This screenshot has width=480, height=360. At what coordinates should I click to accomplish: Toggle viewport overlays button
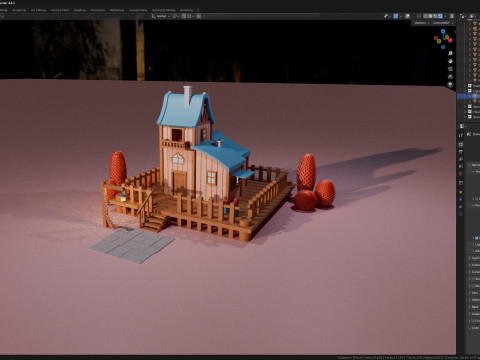point(407,16)
